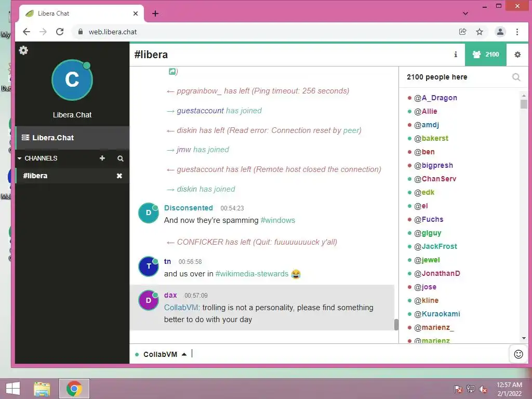Image resolution: width=532 pixels, height=399 pixels.
Task: Toggle the 2100 user list button
Action: pyautogui.click(x=486, y=54)
